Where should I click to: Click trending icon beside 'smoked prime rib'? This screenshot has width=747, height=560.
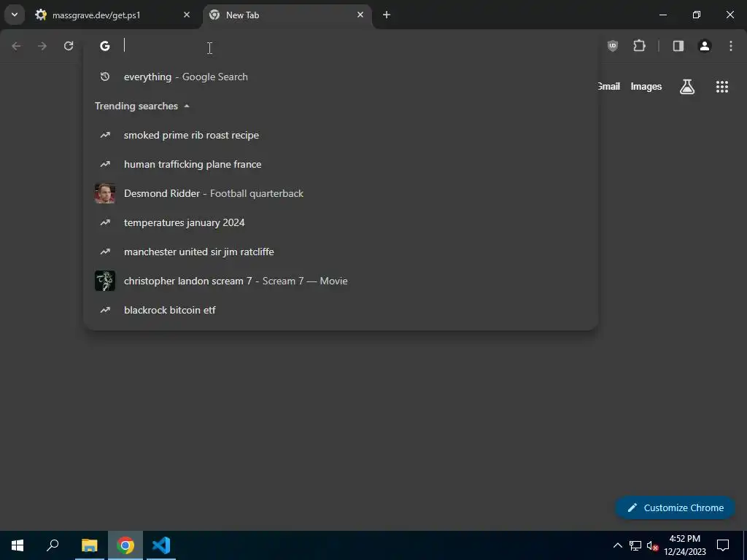coord(105,135)
